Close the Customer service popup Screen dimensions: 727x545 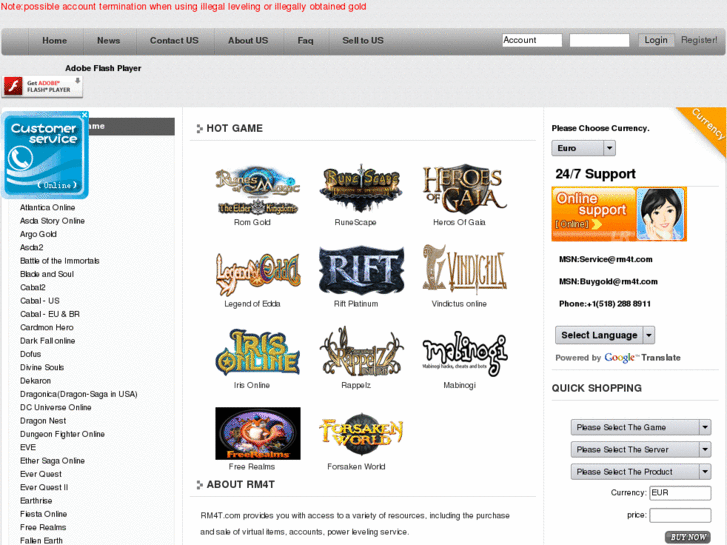click(x=84, y=115)
